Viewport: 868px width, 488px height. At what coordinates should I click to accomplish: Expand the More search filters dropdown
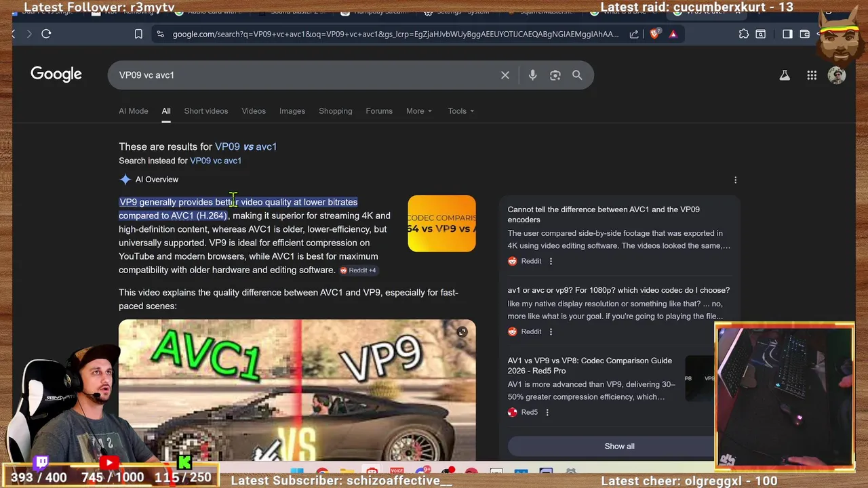(419, 111)
